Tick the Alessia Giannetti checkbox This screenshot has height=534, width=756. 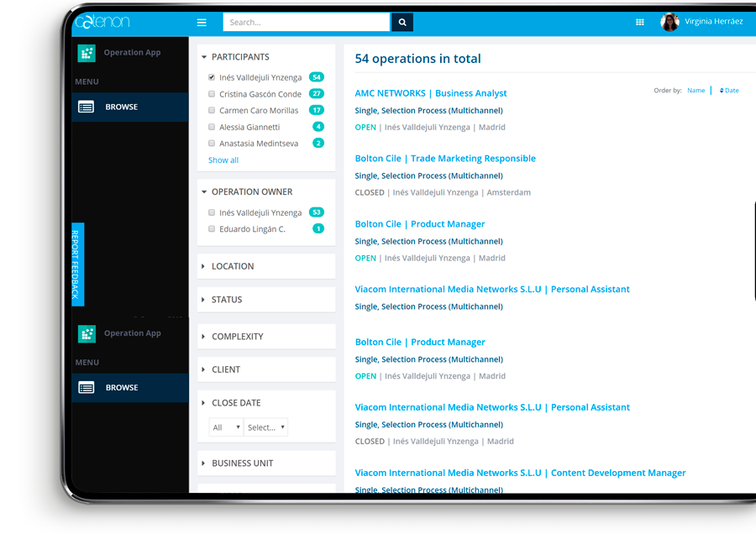212,127
